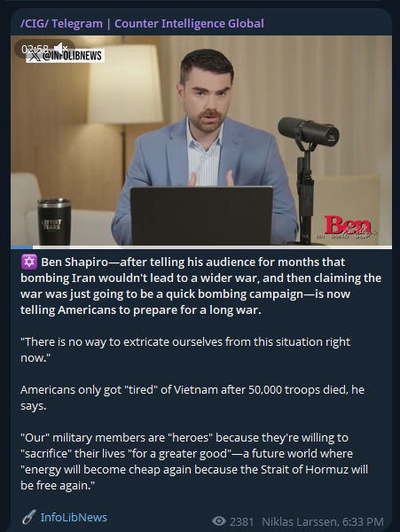Click the 2381 view count
The height and width of the screenshot is (532, 400).
(241, 521)
